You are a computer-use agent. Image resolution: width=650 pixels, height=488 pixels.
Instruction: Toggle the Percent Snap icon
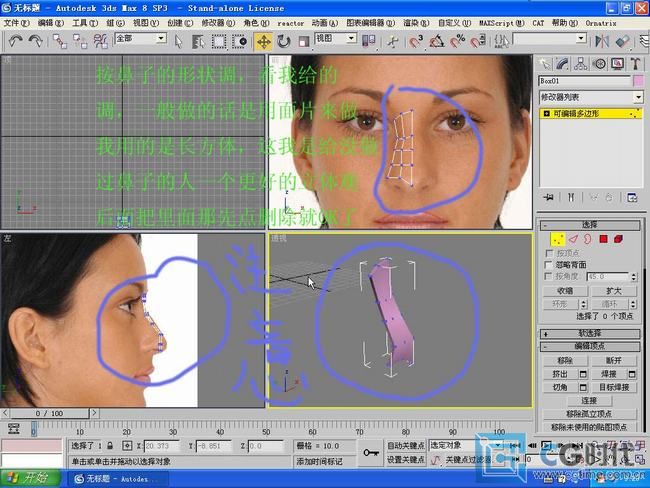coord(457,41)
